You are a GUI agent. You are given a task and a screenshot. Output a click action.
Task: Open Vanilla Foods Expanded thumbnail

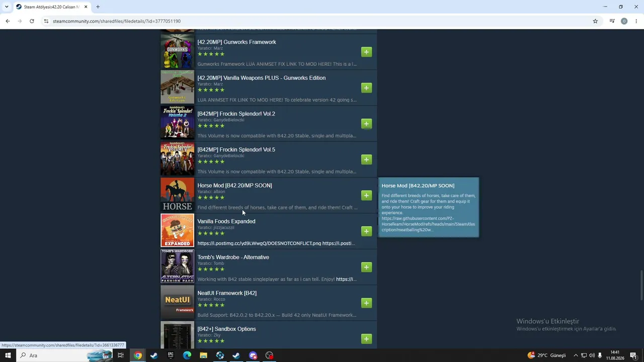coord(177,230)
